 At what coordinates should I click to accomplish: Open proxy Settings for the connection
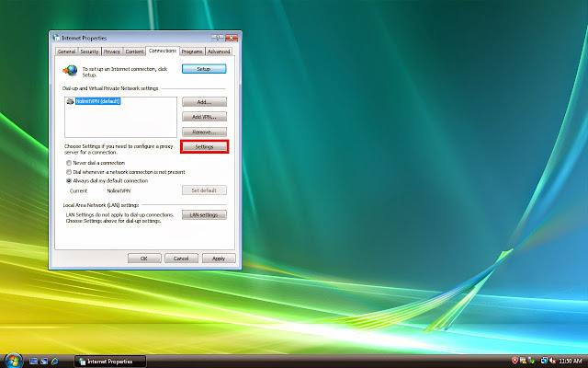pos(204,147)
